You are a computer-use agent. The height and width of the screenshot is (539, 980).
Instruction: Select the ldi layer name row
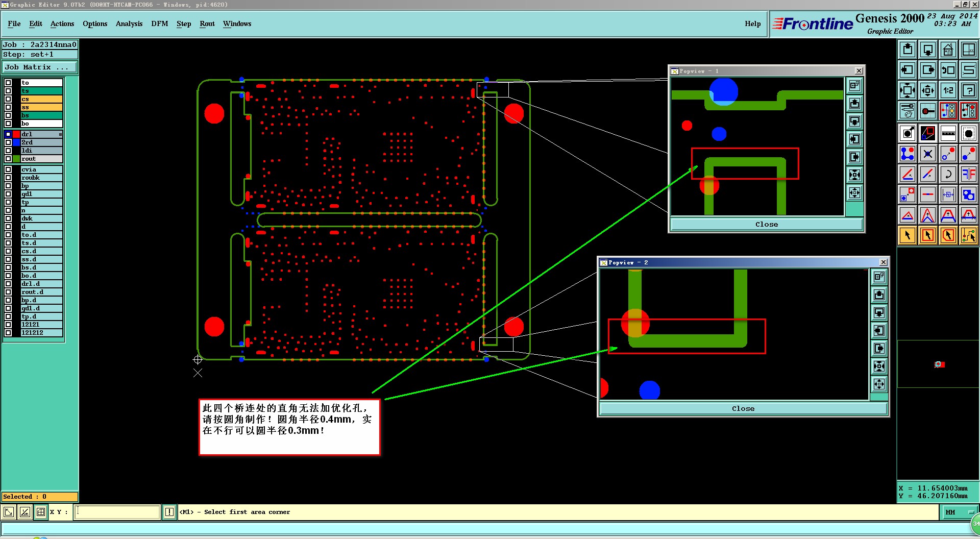click(x=41, y=151)
